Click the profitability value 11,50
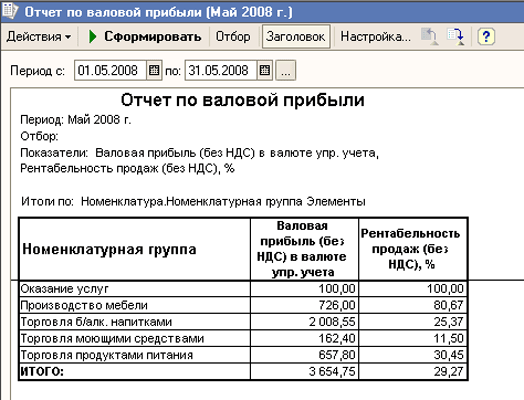This screenshot has width=524, height=400. (448, 339)
